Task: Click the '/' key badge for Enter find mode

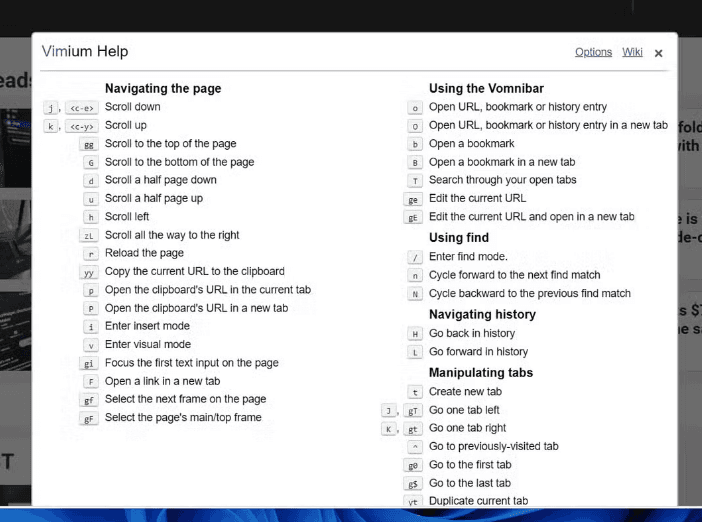Action: tap(415, 257)
